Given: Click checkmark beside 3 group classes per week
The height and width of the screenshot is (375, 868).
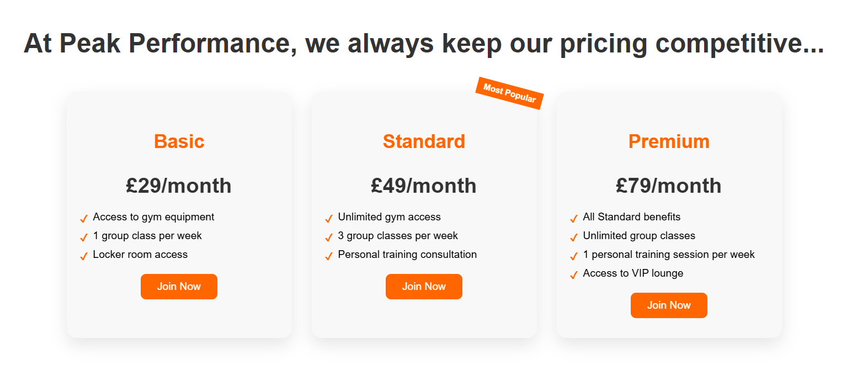Looking at the screenshot, I should [x=329, y=237].
